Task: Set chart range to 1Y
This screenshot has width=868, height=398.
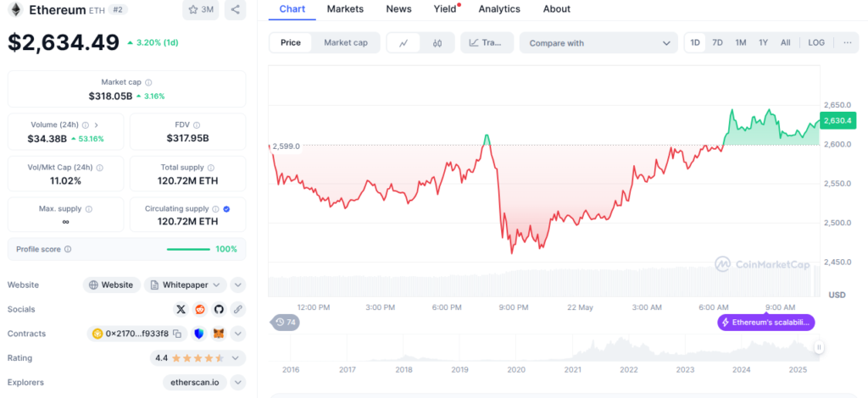Action: click(764, 42)
